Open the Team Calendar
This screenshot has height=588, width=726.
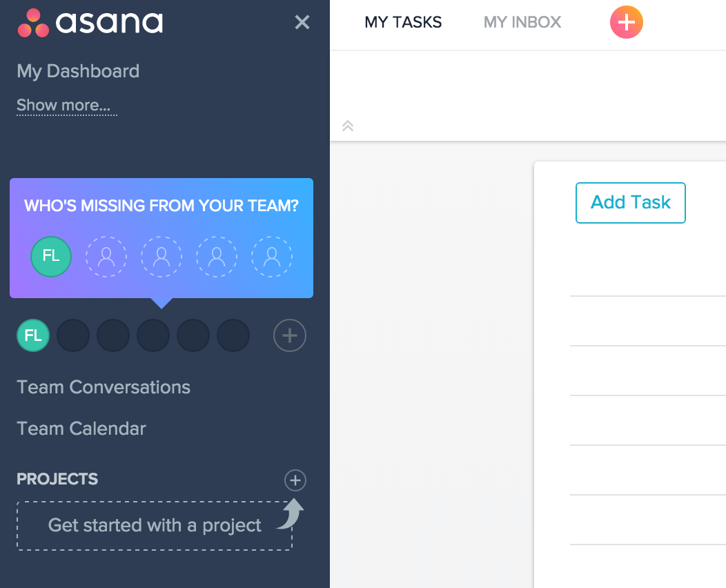click(x=81, y=429)
